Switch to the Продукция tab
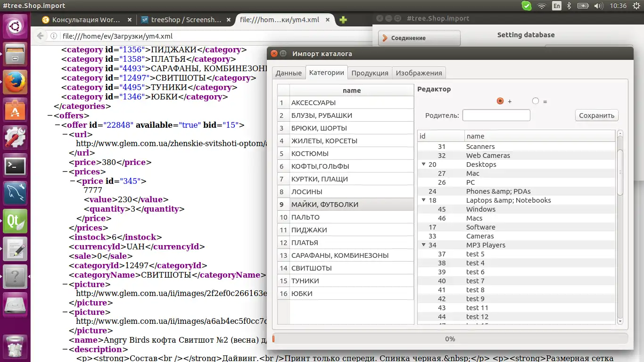644x362 pixels. coord(370,73)
